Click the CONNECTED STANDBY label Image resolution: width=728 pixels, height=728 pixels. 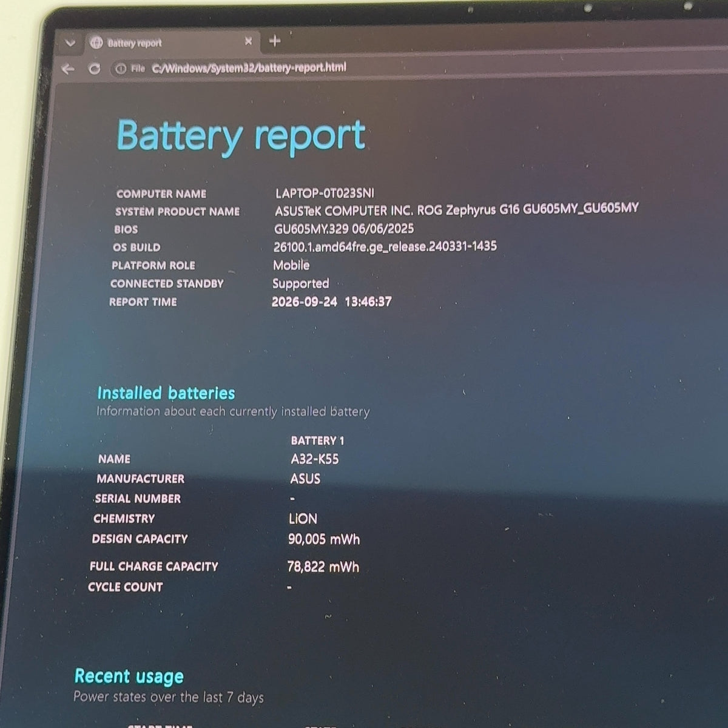pyautogui.click(x=167, y=284)
